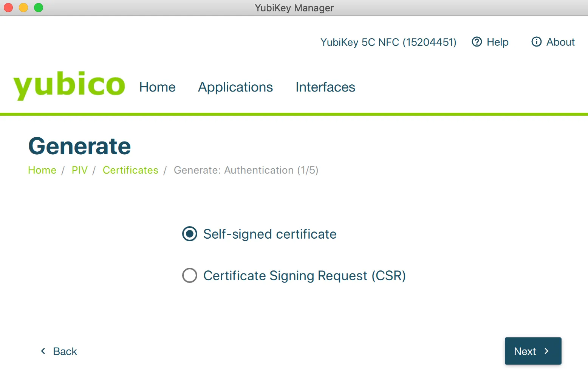Return to Certificates via the breadcrumb
Image resolution: width=588 pixels, height=382 pixels.
(130, 170)
